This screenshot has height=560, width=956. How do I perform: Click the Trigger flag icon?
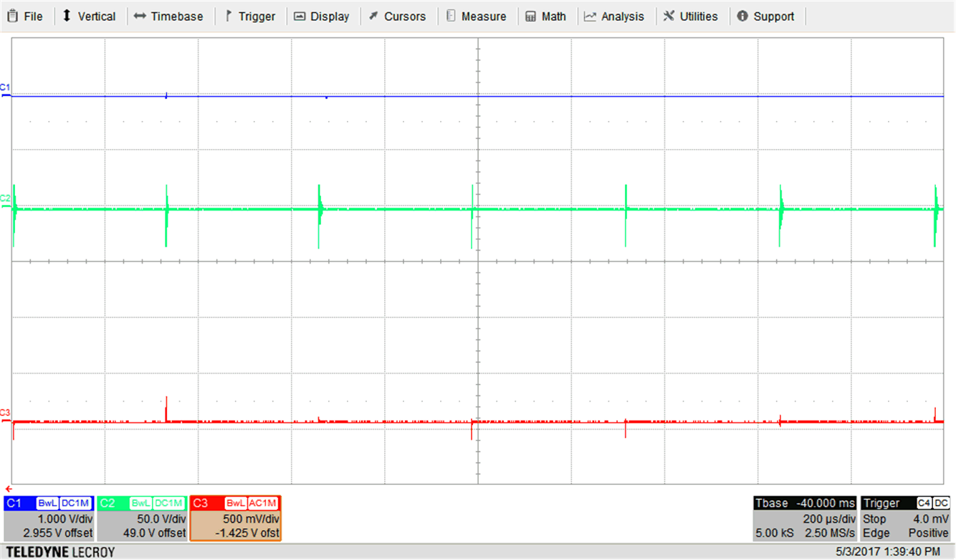point(229,16)
